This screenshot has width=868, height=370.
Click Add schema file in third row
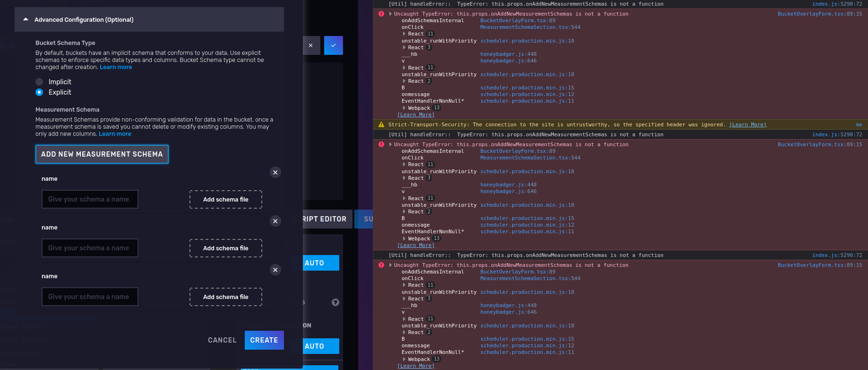point(226,297)
